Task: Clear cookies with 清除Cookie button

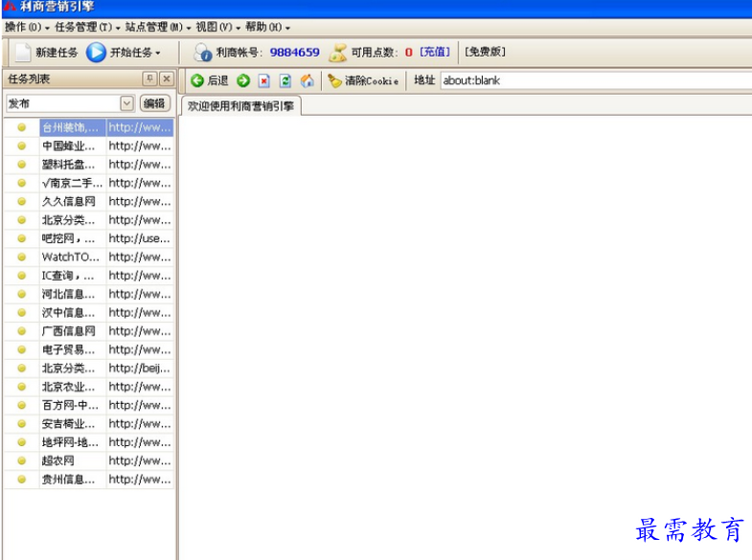Action: click(x=363, y=80)
